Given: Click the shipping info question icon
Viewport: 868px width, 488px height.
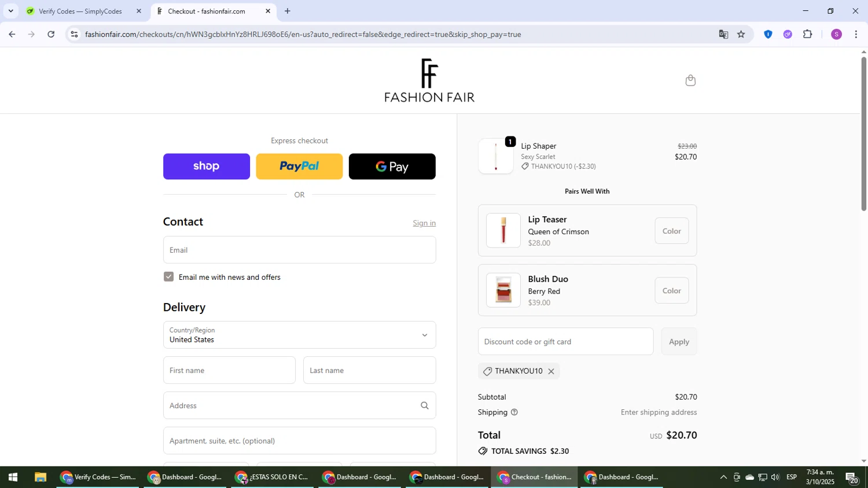Looking at the screenshot, I should (x=514, y=412).
